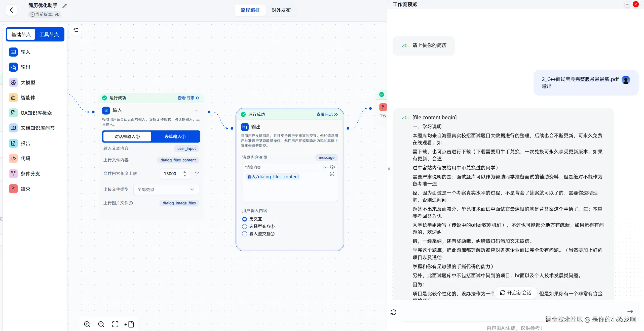
Task: Click the zoom out canvas icon
Action: pyautogui.click(x=101, y=324)
